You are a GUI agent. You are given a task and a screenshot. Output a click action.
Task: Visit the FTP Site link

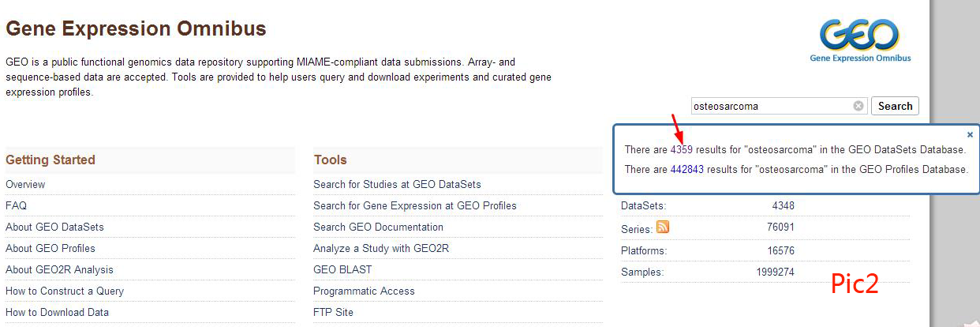click(x=333, y=312)
